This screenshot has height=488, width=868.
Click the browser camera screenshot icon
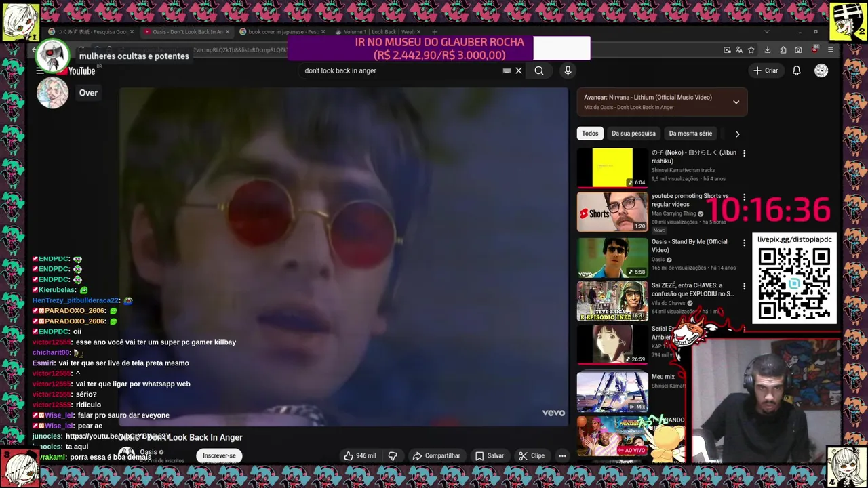pyautogui.click(x=798, y=49)
